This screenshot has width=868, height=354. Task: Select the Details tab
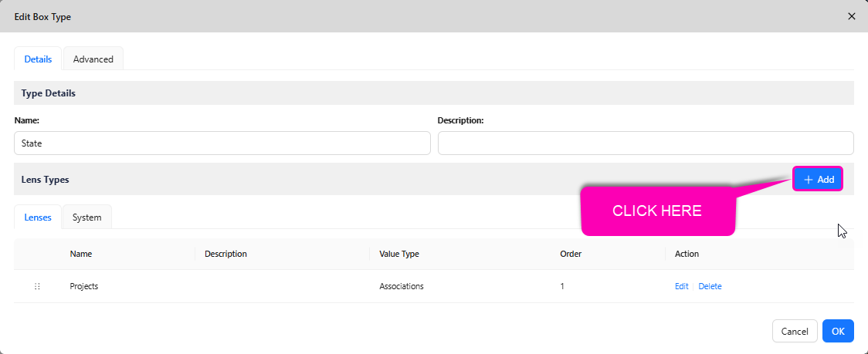tap(38, 59)
